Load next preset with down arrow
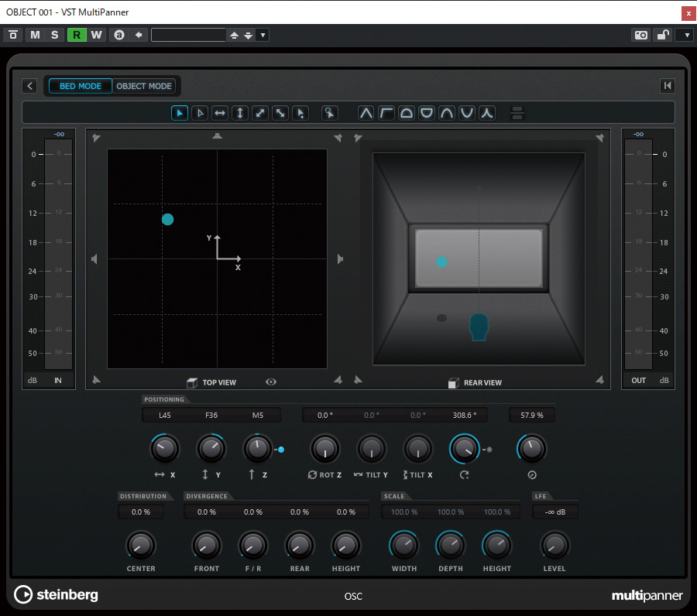This screenshot has height=616, width=697. 249,35
